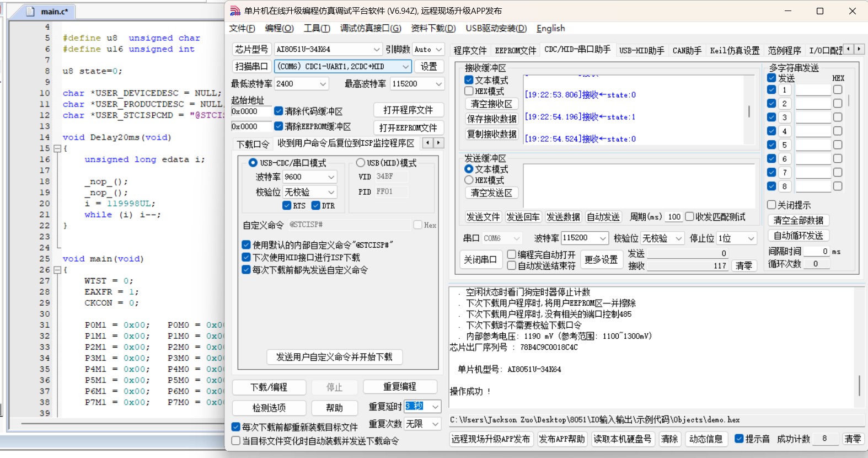Viewport: 868px width, 458px height.
Task: Expand 波特率 9600 dropdown in USB-CDC mode
Action: coord(331,177)
